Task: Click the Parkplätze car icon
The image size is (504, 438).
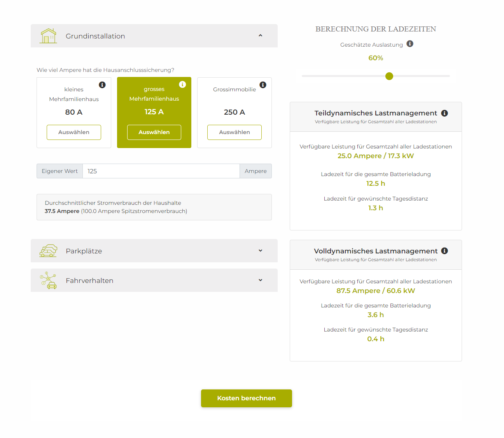Action: pos(48,251)
